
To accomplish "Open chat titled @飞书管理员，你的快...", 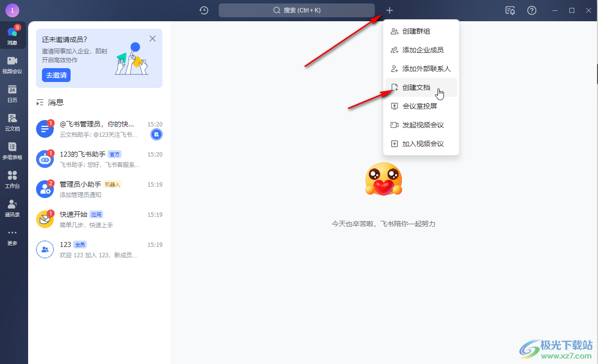I will (x=97, y=124).
